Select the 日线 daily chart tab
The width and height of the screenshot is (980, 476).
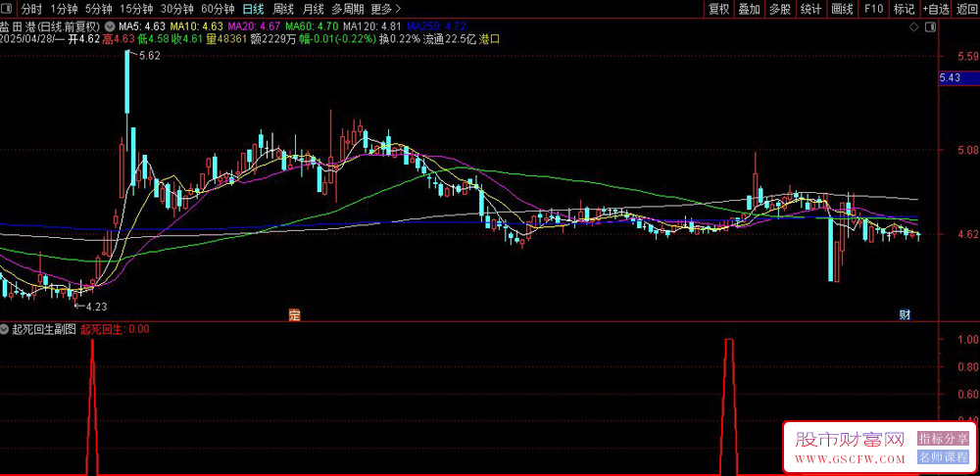point(253,9)
